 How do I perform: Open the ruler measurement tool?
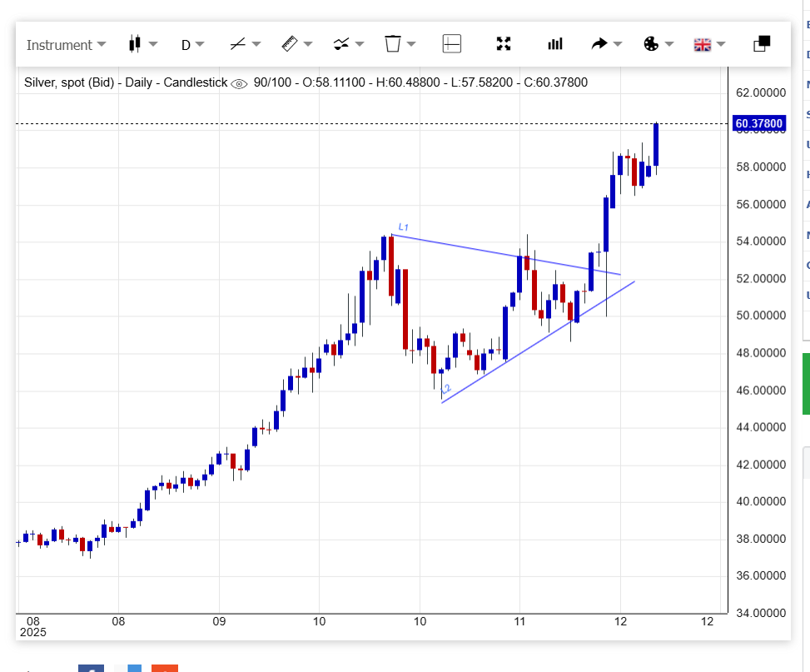(x=290, y=44)
